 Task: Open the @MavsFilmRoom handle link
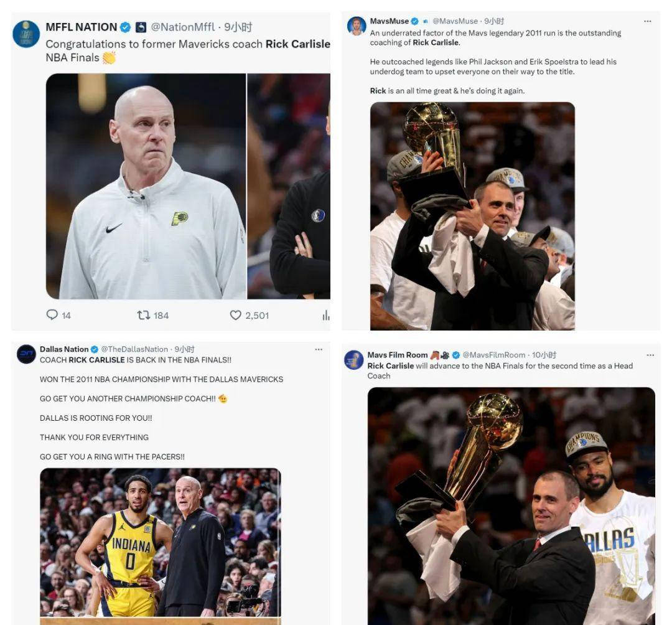click(x=493, y=355)
